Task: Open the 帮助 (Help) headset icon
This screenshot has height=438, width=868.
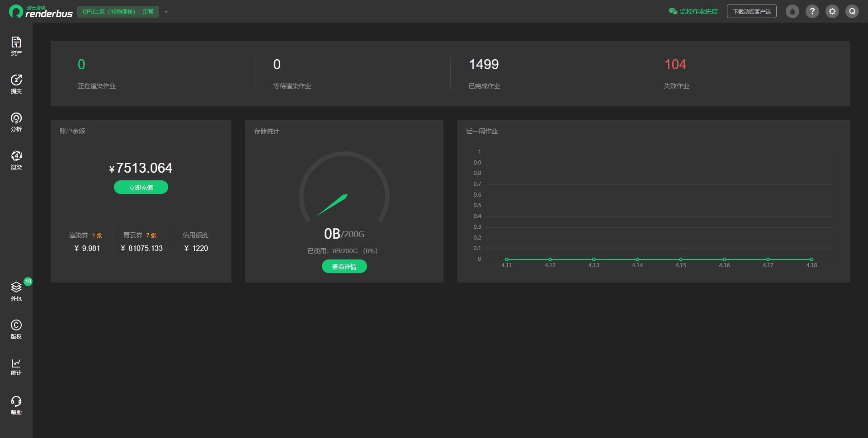Action: (x=16, y=405)
